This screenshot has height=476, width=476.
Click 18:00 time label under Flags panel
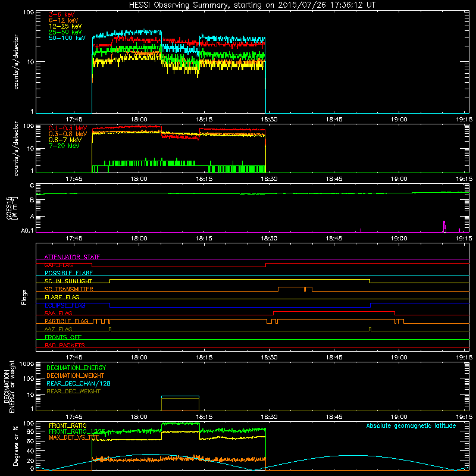click(x=139, y=358)
